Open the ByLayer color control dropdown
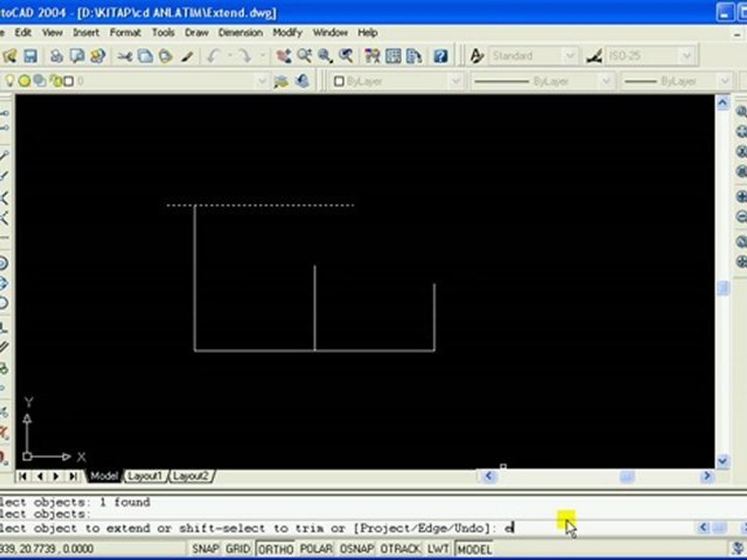Viewport: 747px width, 560px height. tap(455, 81)
